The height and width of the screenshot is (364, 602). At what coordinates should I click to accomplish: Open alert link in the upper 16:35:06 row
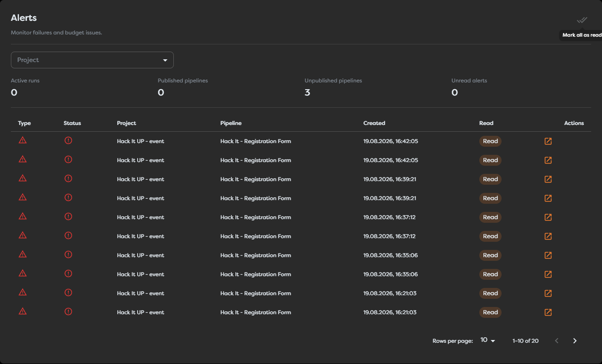tap(548, 255)
